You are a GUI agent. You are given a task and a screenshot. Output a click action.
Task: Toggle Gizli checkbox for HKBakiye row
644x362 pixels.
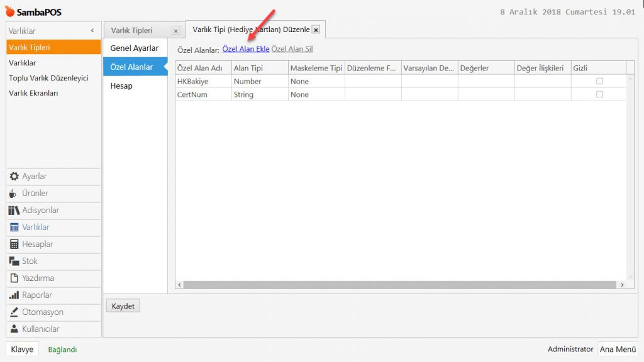click(x=599, y=81)
